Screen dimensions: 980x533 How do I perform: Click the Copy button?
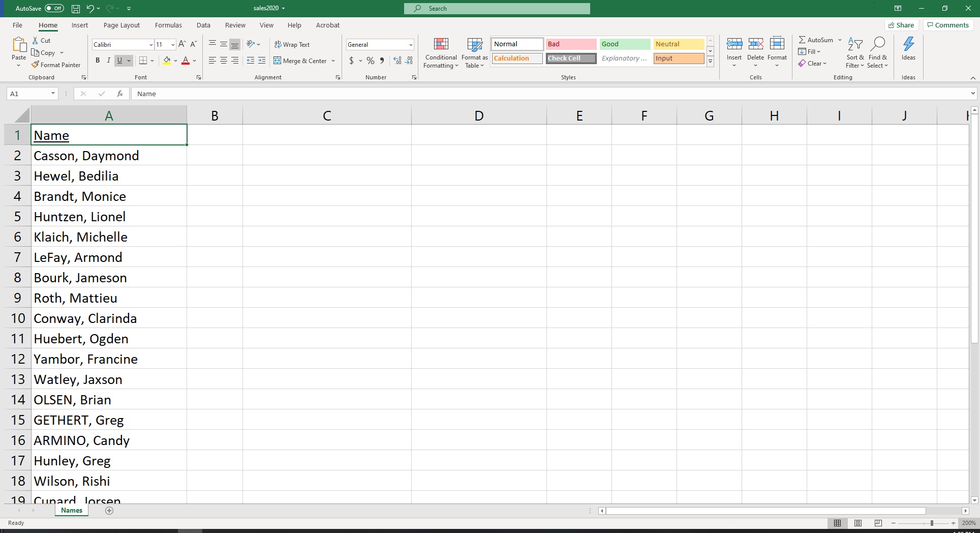click(44, 52)
